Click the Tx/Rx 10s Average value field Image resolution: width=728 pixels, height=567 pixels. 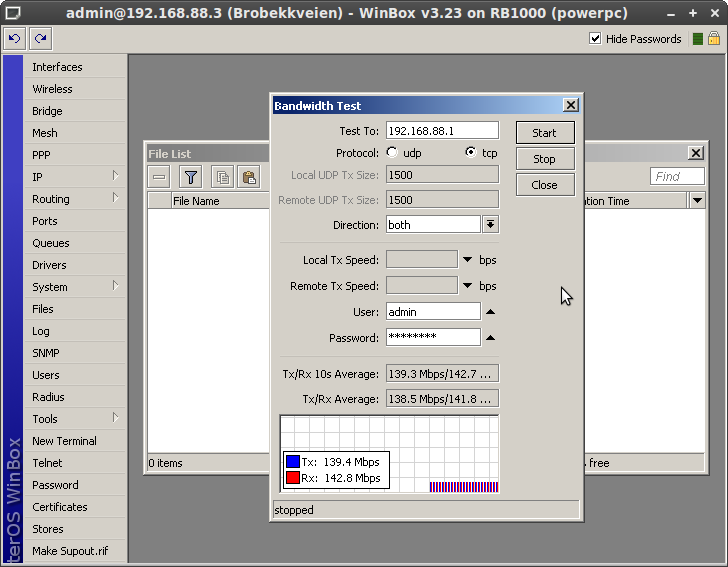click(442, 373)
